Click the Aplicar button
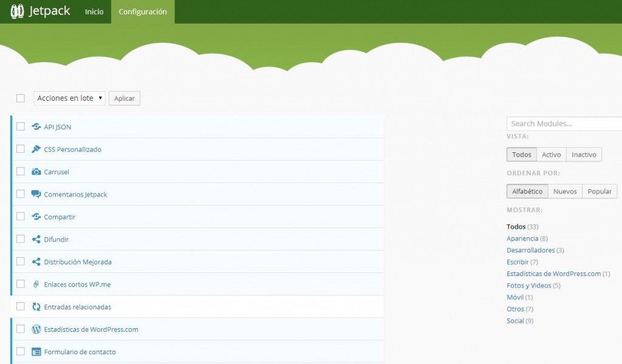This screenshot has width=622, height=364. pos(125,98)
